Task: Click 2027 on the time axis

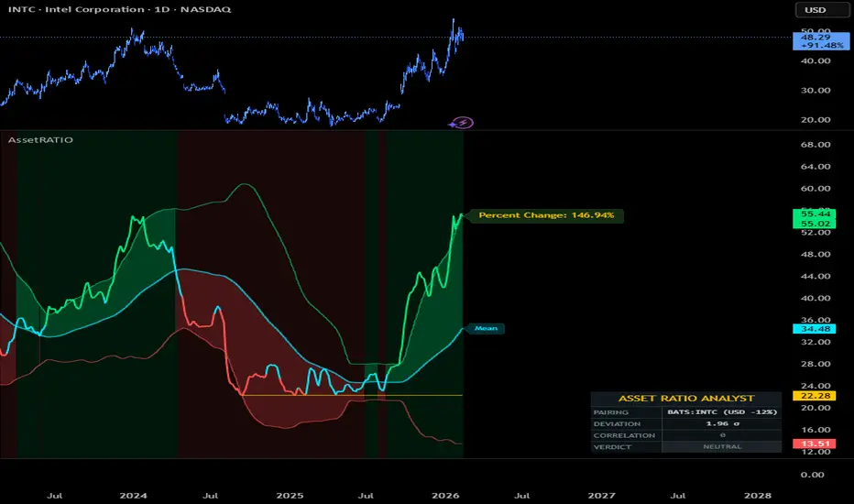Action: click(x=602, y=495)
